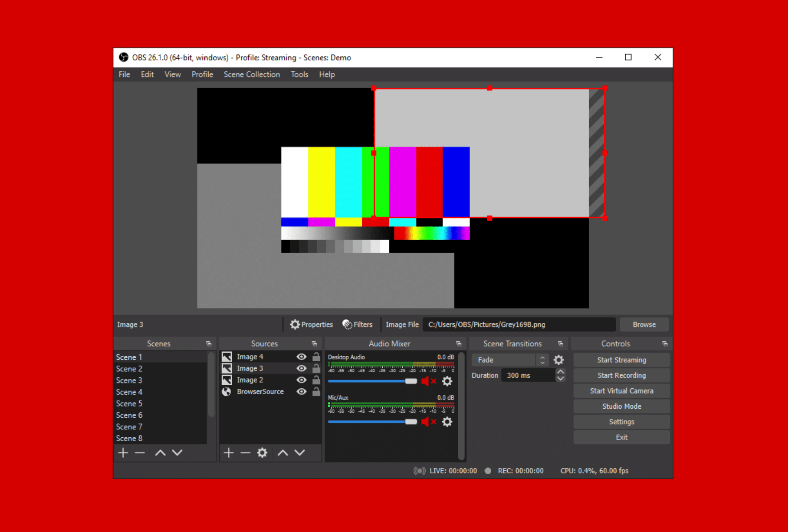Pop out the Controls dock

click(665, 344)
